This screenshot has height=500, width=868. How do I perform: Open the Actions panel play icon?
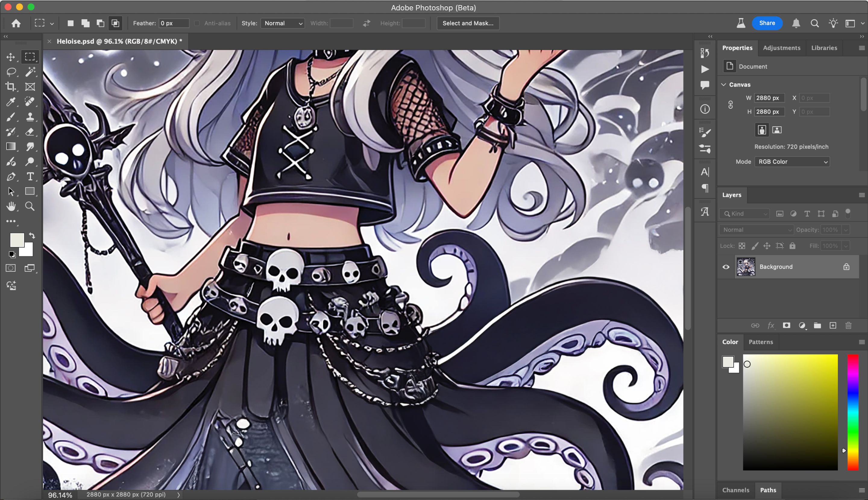(705, 69)
